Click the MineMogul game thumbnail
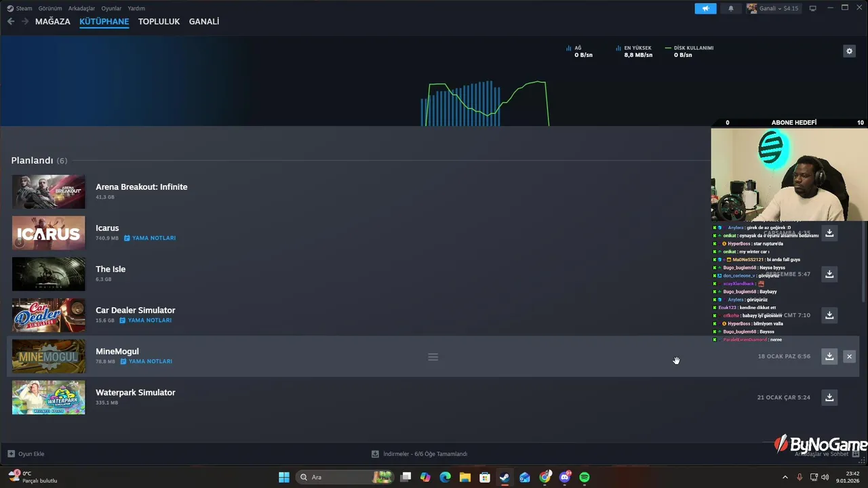 tap(49, 357)
